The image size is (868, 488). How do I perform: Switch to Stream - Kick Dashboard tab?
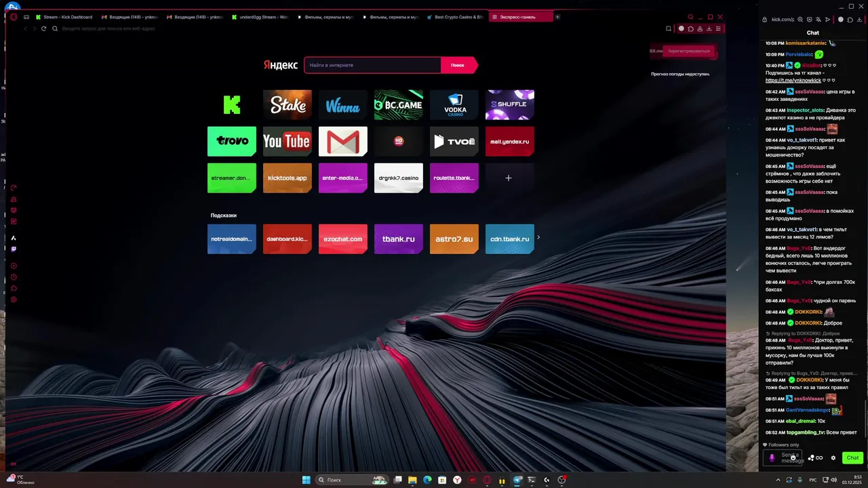(x=65, y=17)
